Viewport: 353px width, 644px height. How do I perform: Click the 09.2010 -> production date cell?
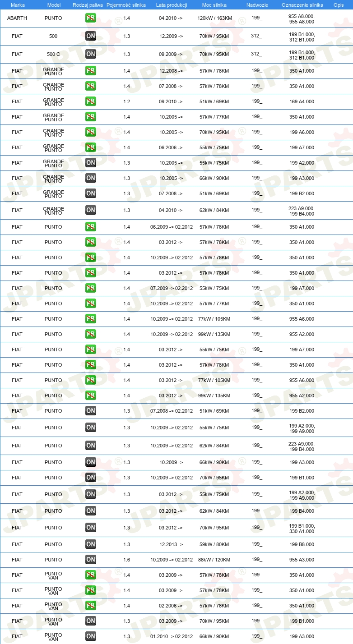(x=171, y=101)
